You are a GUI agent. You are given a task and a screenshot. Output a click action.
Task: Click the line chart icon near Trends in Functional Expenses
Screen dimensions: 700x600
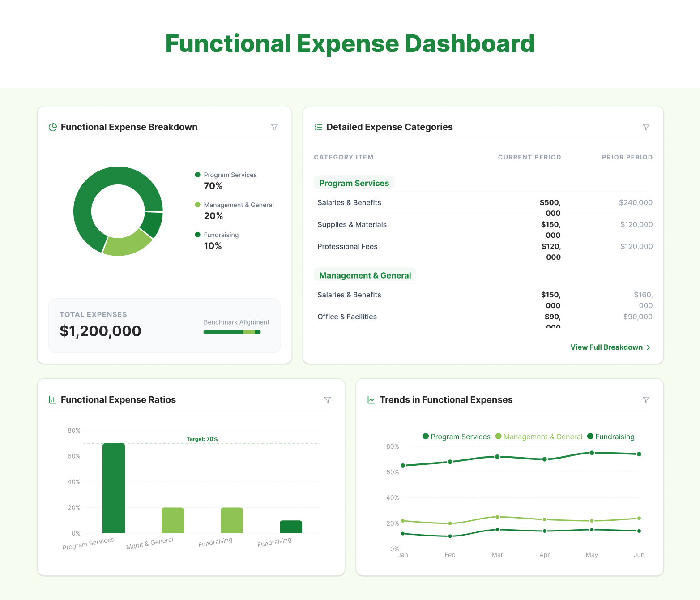[371, 399]
